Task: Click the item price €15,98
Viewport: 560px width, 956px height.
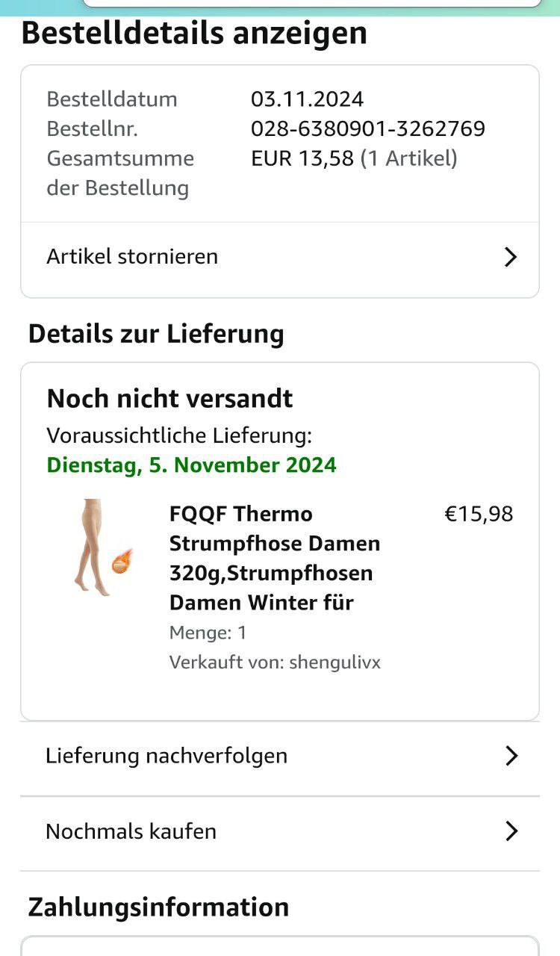Action: (479, 515)
